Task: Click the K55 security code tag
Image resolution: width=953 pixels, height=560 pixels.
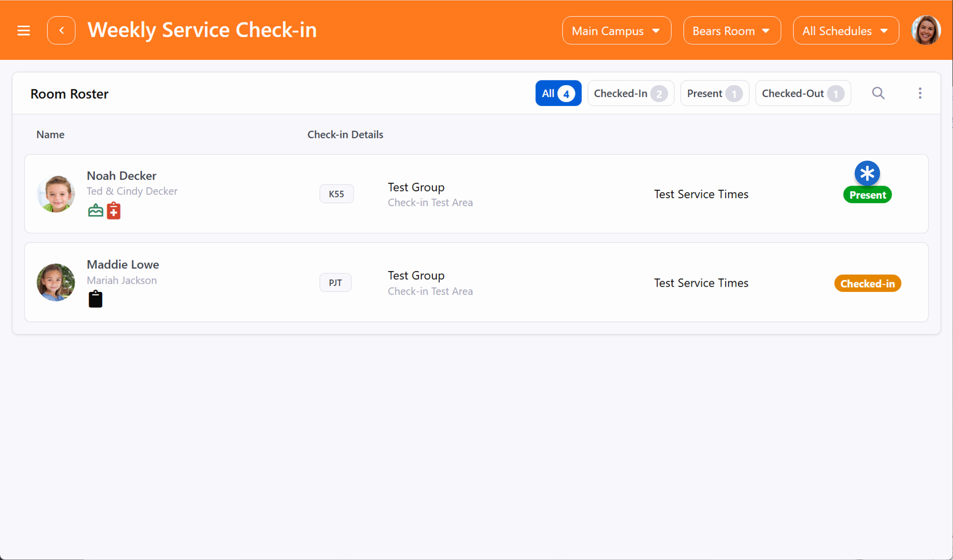Action: point(336,194)
